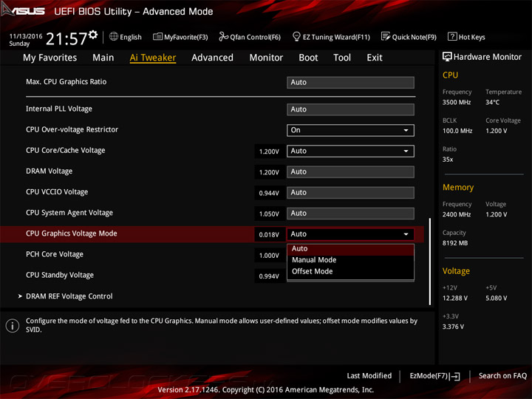Click the 1.000V PCH Core value
This screenshot has width=532, height=399.
(269, 256)
